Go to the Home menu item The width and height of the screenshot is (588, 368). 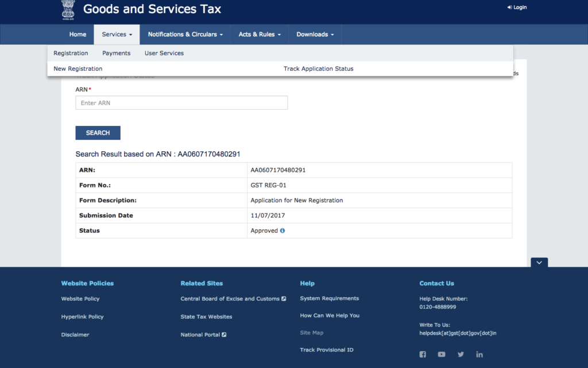coord(78,34)
